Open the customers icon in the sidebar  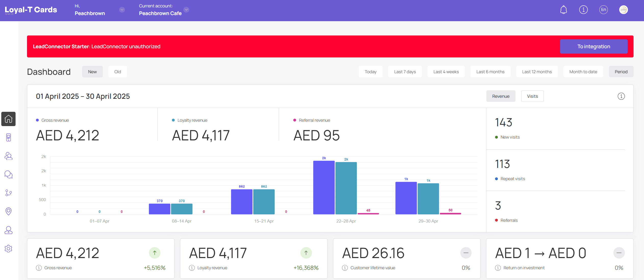point(8,156)
